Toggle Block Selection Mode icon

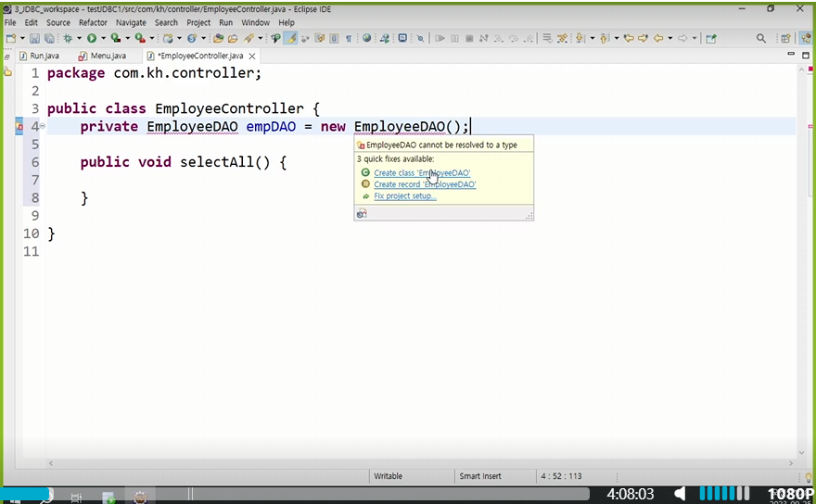334,38
